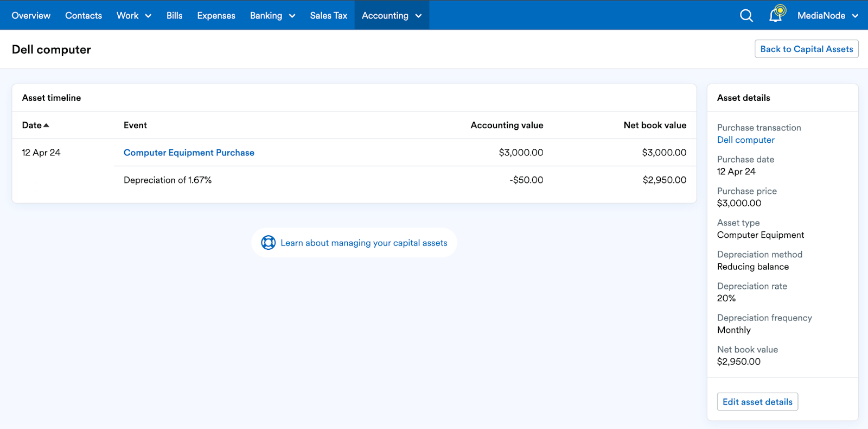Select the $3,000.00 purchase price value

[739, 203]
